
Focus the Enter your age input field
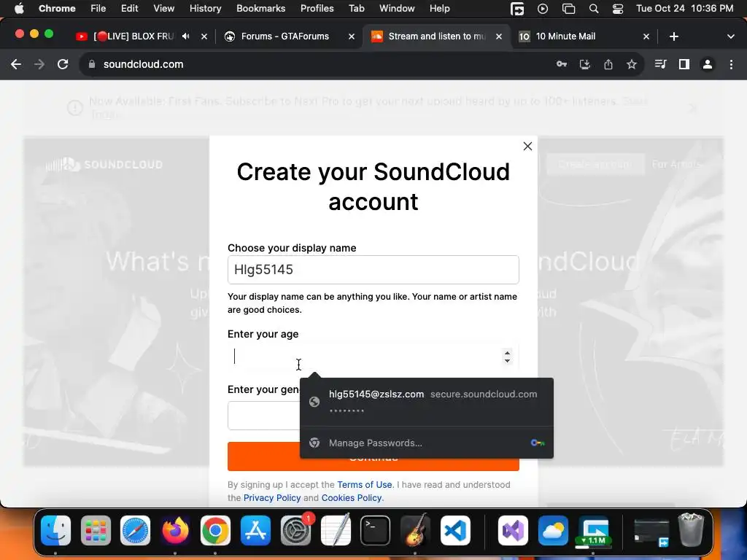click(x=373, y=356)
